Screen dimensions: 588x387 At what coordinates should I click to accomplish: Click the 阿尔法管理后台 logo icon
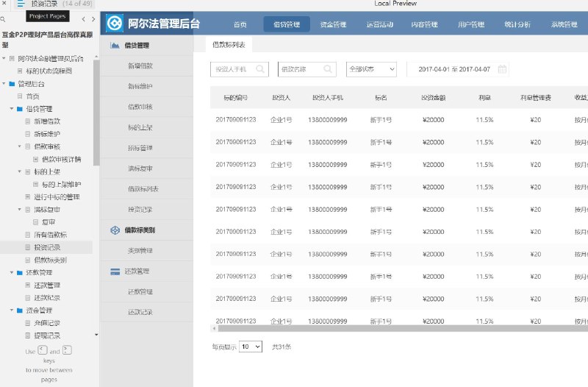pos(115,24)
